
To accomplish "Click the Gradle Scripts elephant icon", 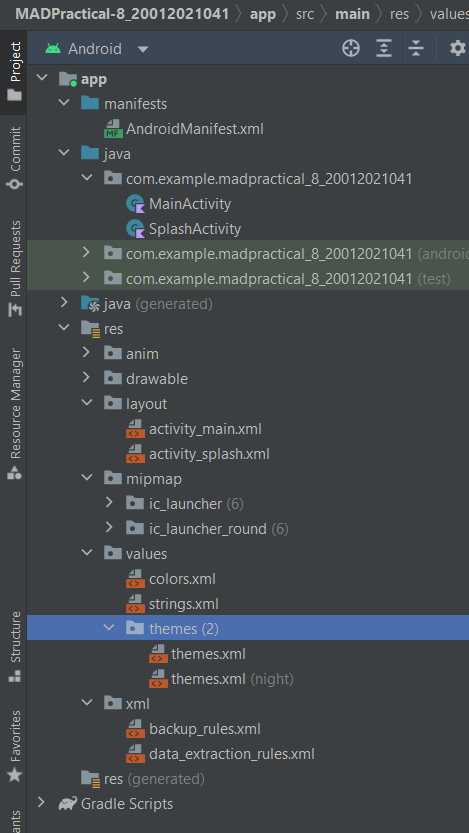I will 67,804.
